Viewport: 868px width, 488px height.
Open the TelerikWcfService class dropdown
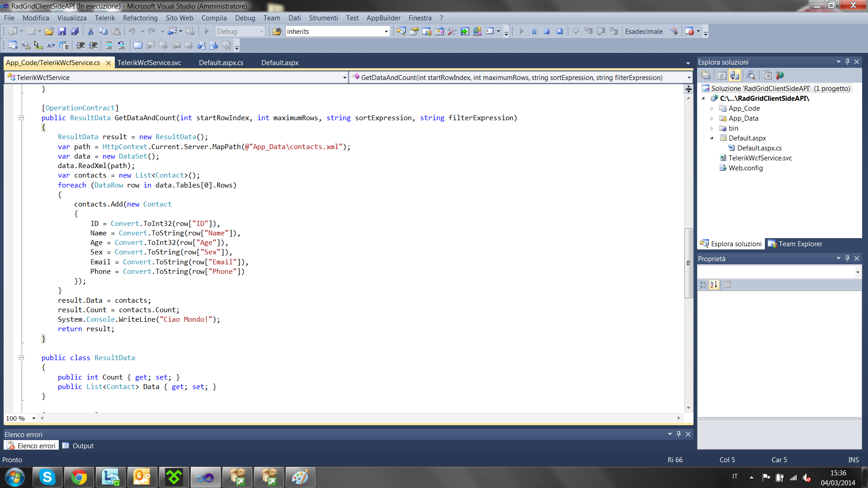point(344,78)
